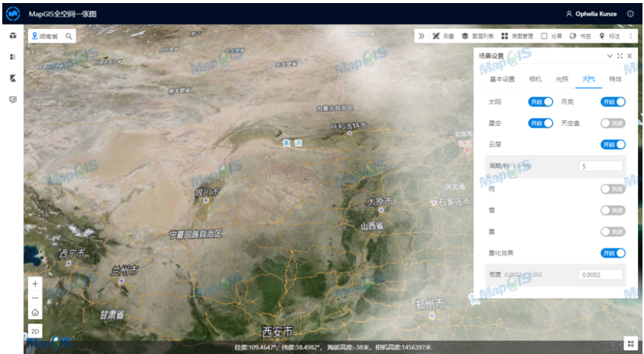Enable the 天空盒 skybox switch
The height and width of the screenshot is (354, 644).
coord(613,123)
